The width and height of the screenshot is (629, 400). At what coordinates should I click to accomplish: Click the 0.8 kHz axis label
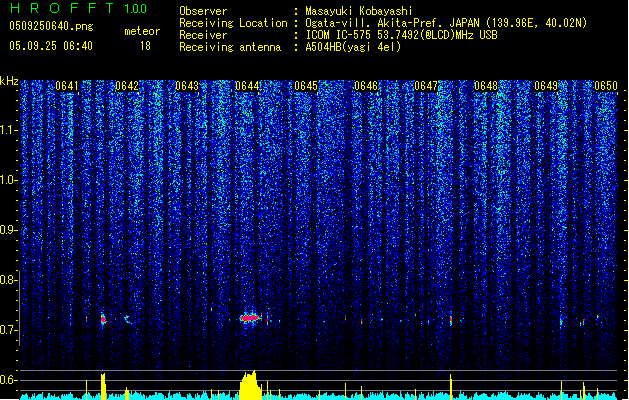click(8, 280)
